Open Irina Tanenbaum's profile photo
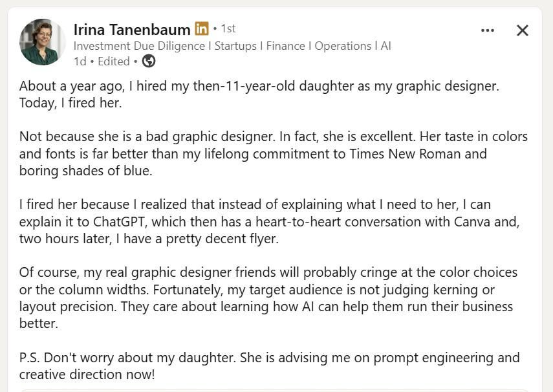 [42, 42]
